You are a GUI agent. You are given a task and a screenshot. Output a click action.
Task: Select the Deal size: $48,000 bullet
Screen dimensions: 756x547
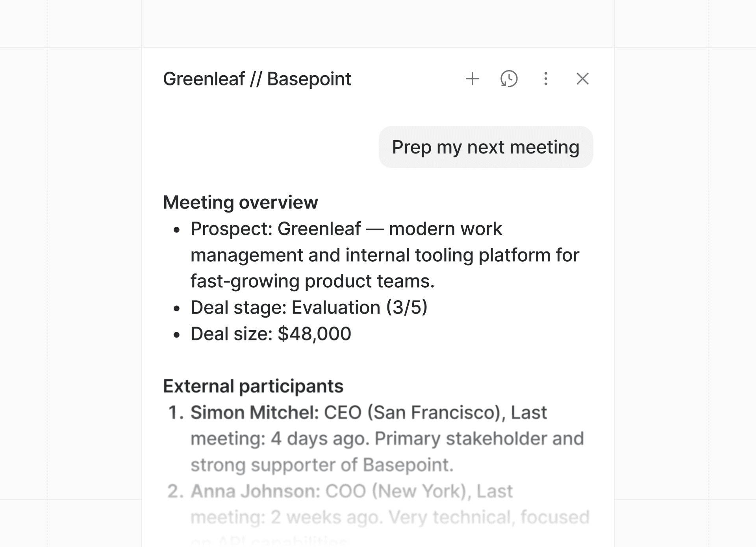click(271, 333)
